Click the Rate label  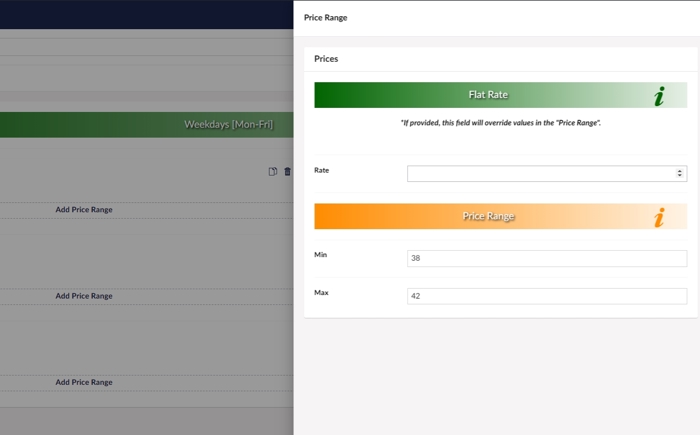pos(321,170)
